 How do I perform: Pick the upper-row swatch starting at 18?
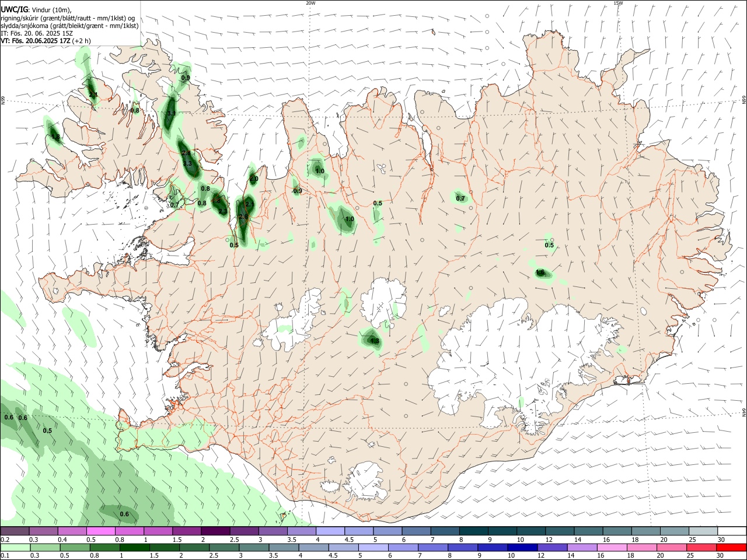646,531
